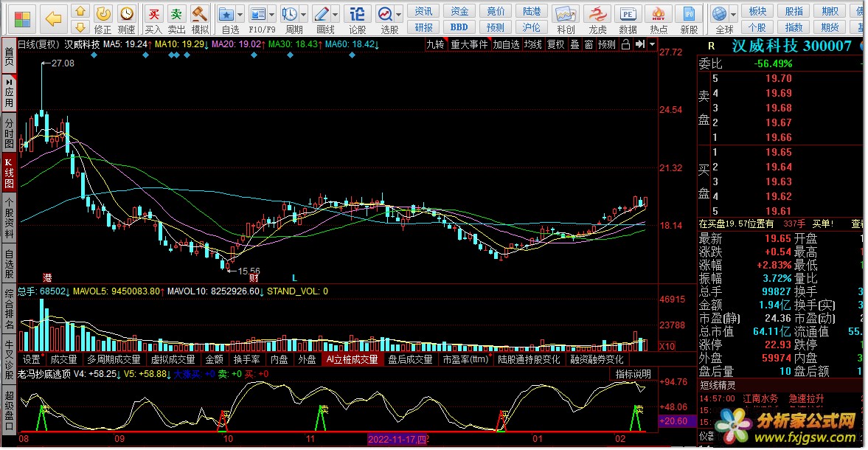The image size is (868, 450).
Task: Toggle the chart lock icon
Action: (625, 44)
